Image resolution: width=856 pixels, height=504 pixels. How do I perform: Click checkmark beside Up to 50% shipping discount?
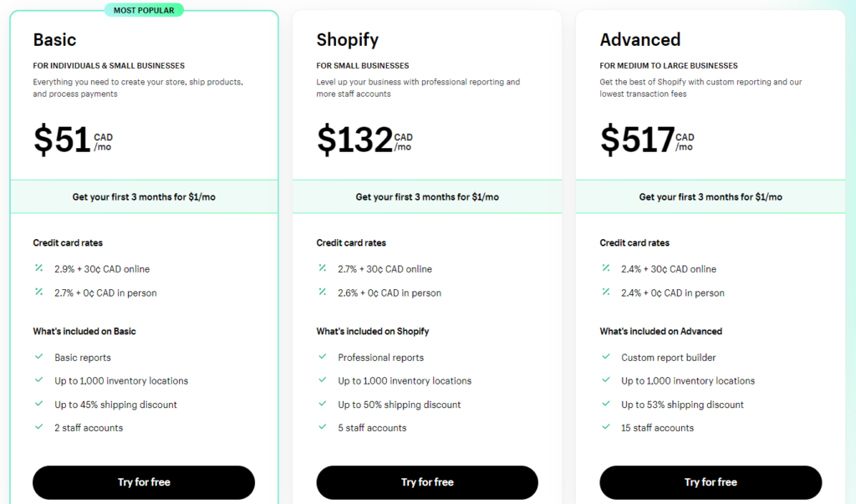point(322,404)
